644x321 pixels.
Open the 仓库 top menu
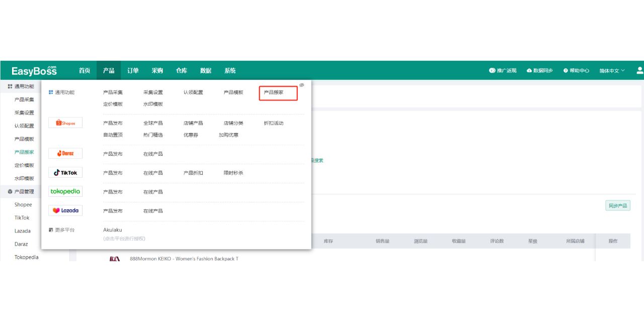(x=181, y=70)
